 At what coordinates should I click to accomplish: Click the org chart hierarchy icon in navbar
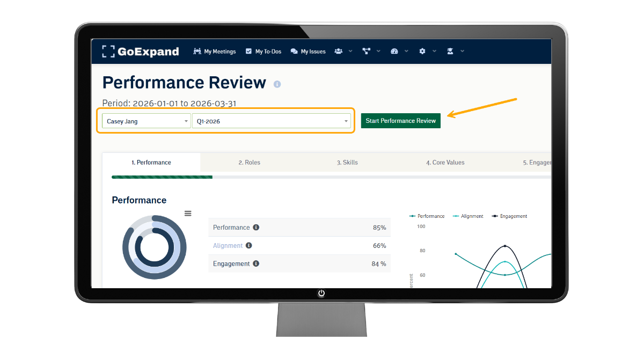(367, 52)
